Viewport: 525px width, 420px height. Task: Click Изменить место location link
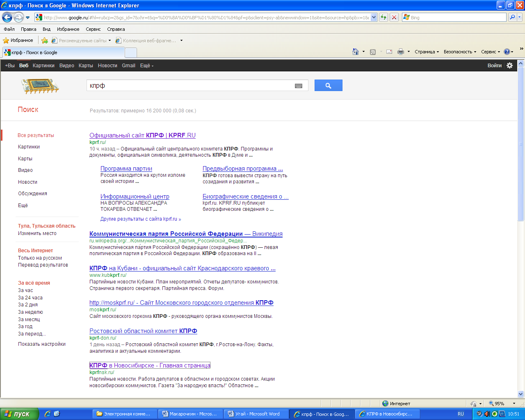pos(37,233)
